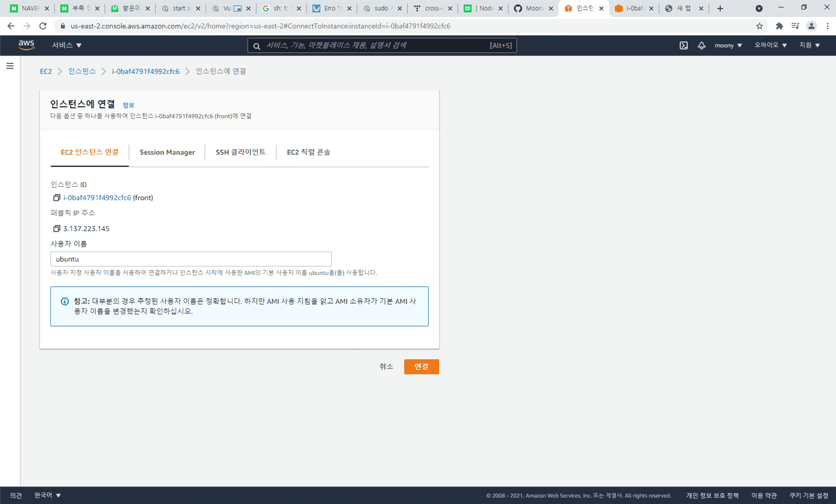Open the 정보 info link

(128, 105)
